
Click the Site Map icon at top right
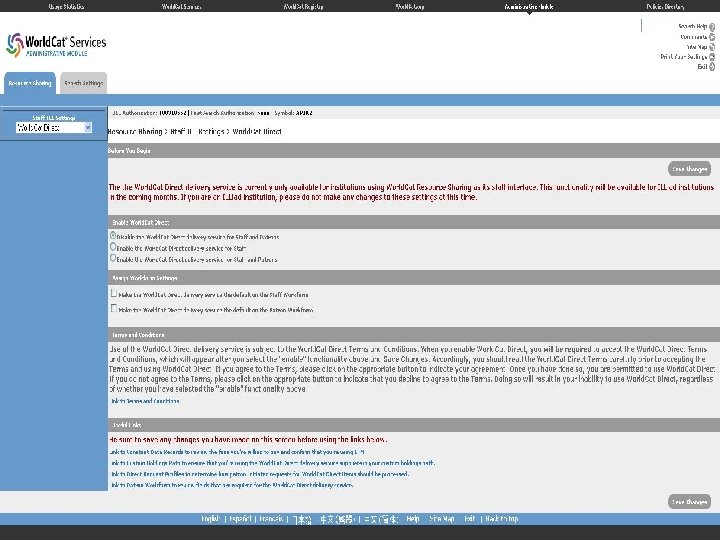click(x=712, y=47)
